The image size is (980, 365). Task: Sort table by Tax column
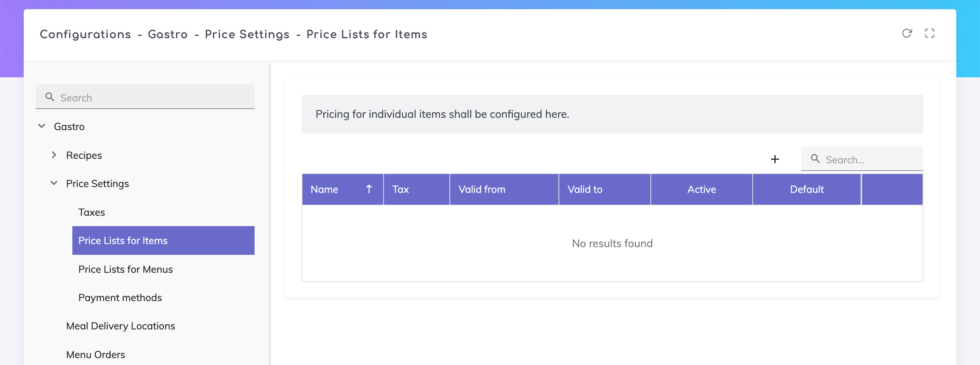pos(401,189)
